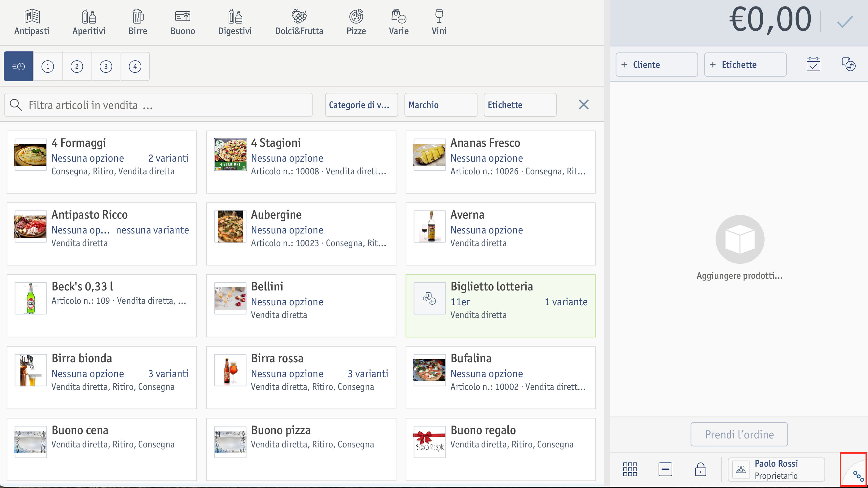This screenshot has width=868, height=488.
Task: Open the Antipasti category
Action: click(x=32, y=22)
